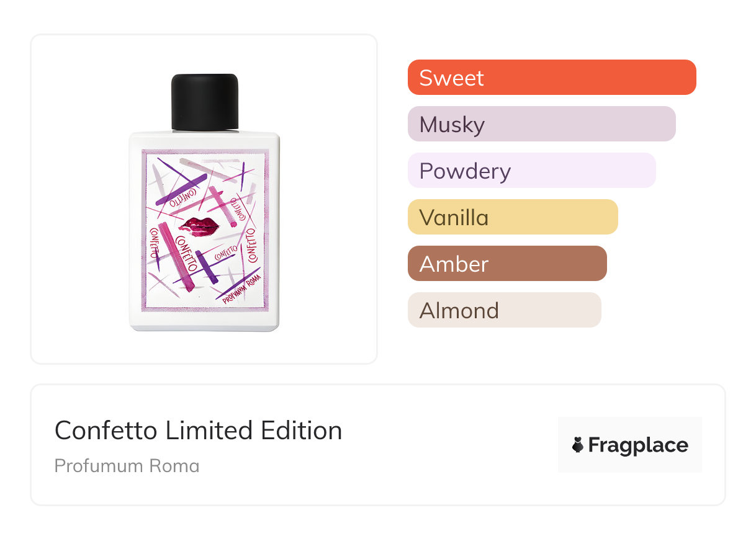This screenshot has width=756, height=536.
Task: Open the Confetto Limited Edition title
Action: (x=198, y=431)
